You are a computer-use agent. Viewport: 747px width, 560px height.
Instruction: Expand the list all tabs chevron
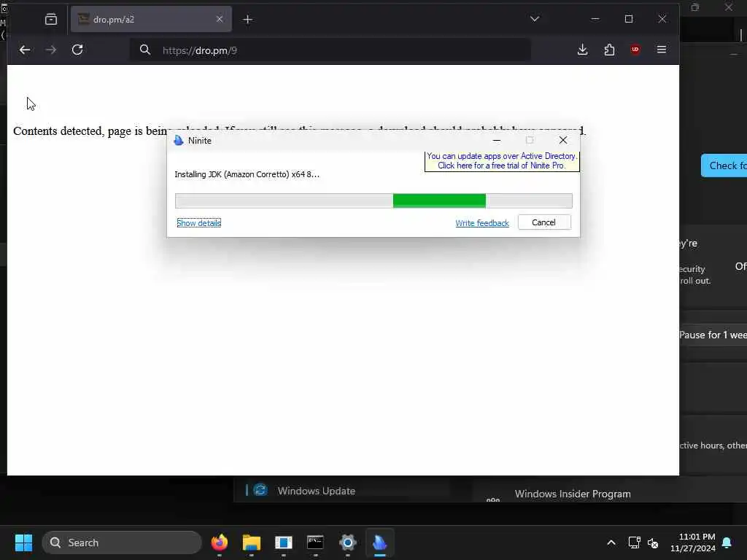(x=535, y=19)
